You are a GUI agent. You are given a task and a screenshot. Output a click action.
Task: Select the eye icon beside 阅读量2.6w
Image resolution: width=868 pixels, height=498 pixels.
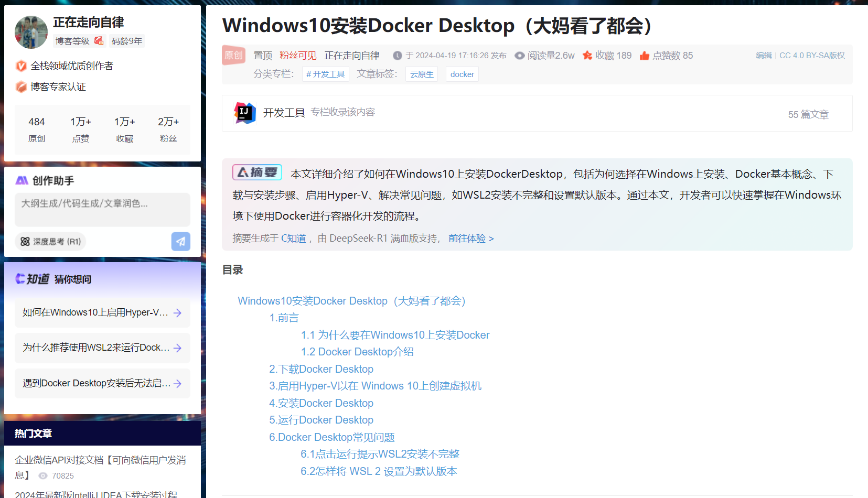click(519, 56)
